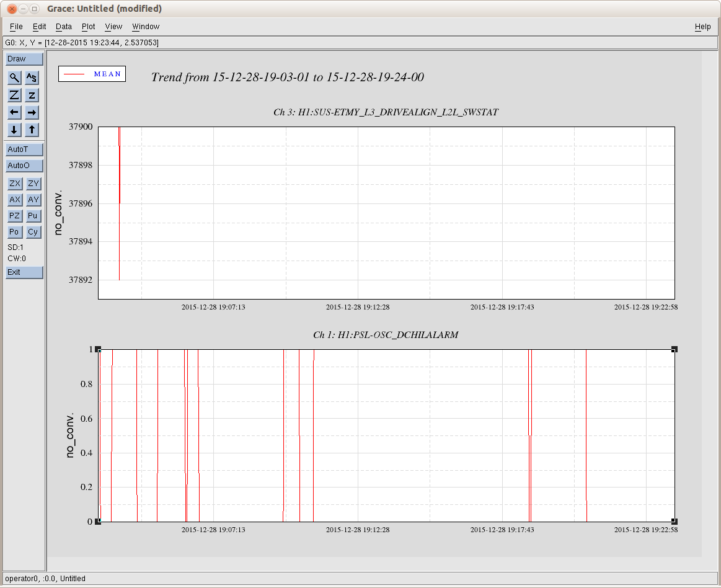Click the AutoT autotick button
The width and height of the screenshot is (721, 588).
(24, 149)
